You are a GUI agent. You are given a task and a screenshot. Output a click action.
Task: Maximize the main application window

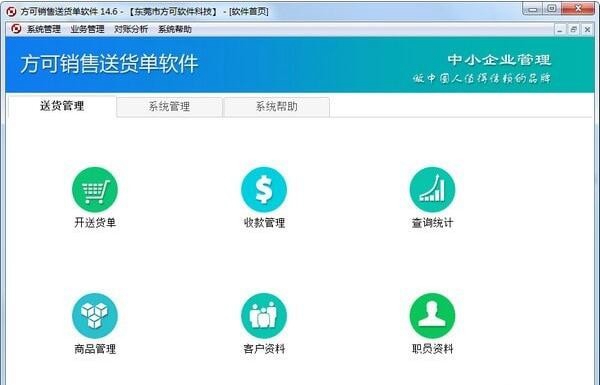click(551, 9)
